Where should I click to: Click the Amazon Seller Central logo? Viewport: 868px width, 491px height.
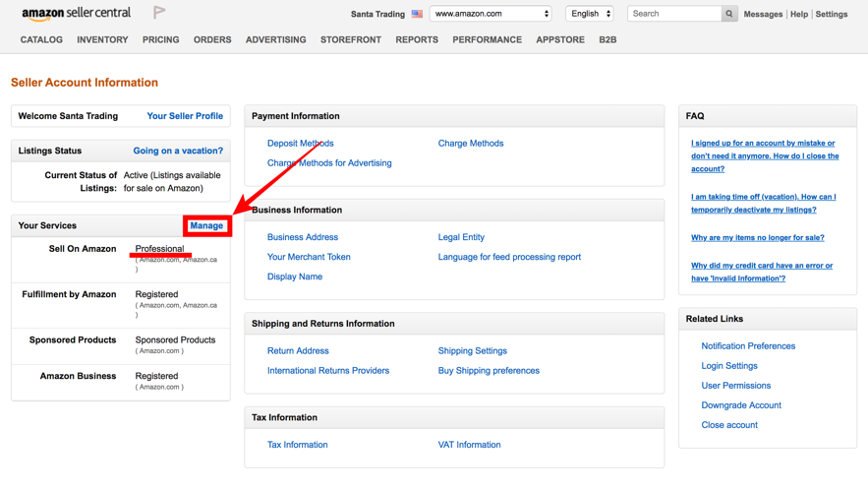click(77, 14)
